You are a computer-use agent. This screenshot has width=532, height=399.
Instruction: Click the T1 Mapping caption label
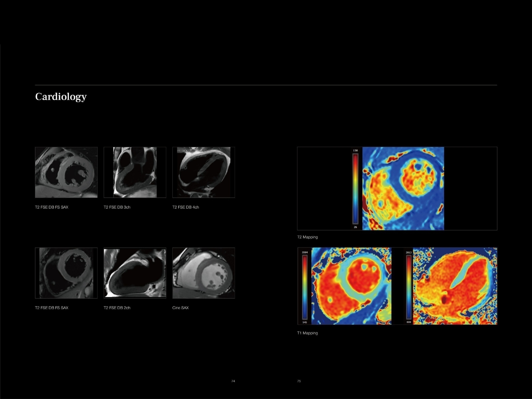tap(308, 333)
